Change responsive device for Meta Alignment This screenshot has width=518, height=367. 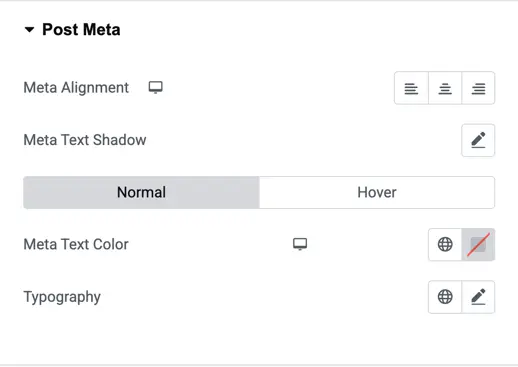(156, 88)
